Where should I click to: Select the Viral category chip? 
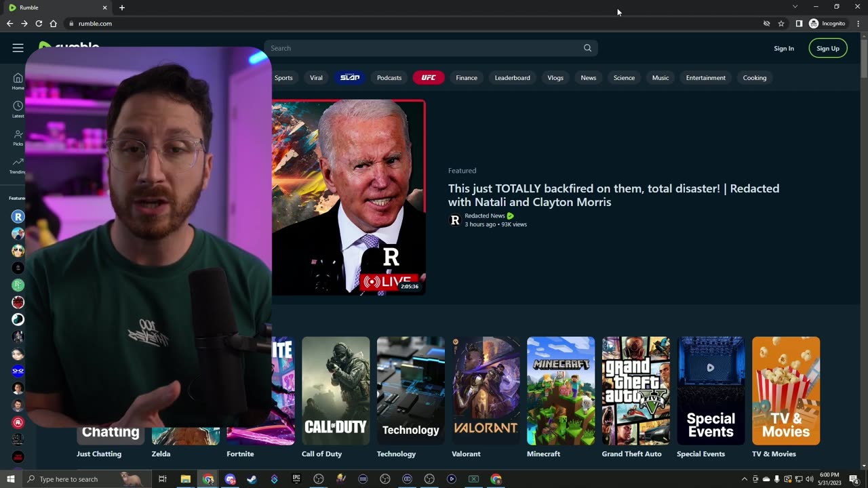(316, 78)
